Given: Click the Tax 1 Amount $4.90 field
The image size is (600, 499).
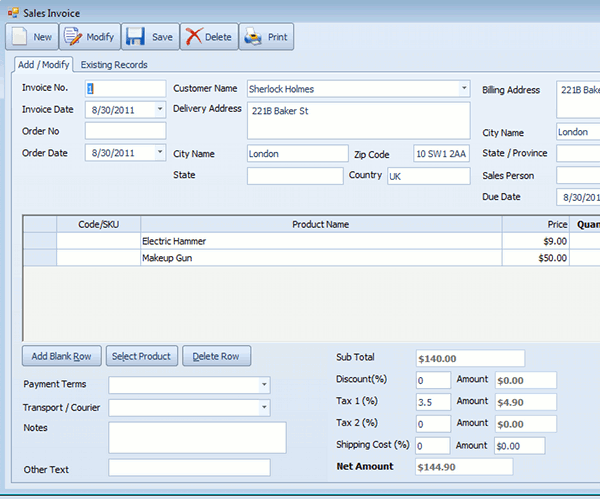Looking at the screenshot, I should [526, 402].
